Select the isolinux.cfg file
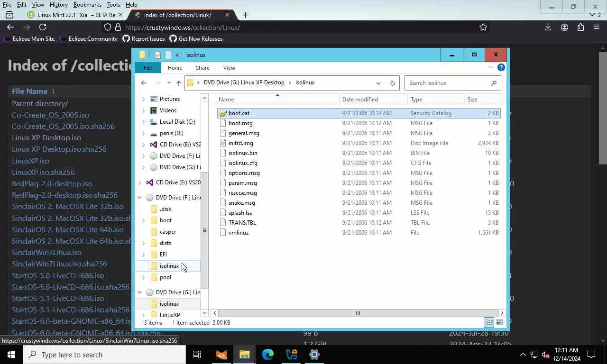607x364 pixels. (243, 163)
